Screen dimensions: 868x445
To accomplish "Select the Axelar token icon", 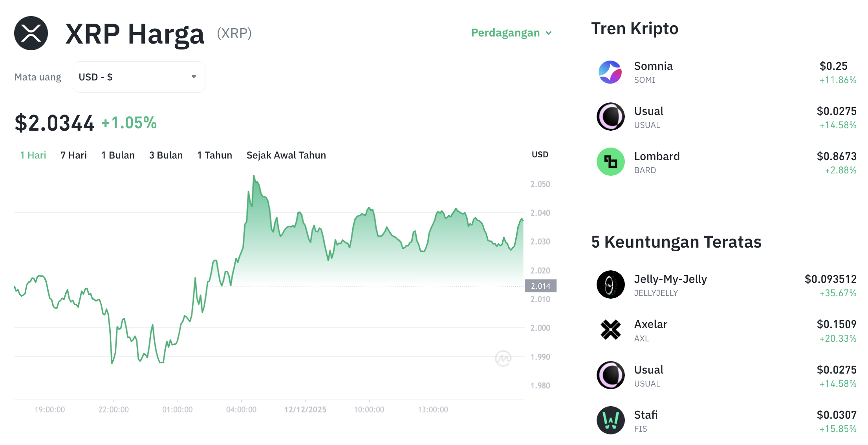I will click(610, 330).
